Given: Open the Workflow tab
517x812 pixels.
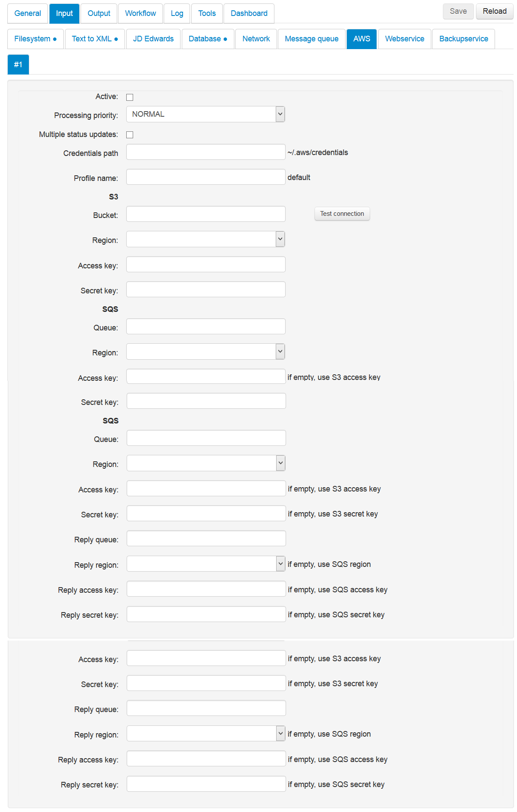Looking at the screenshot, I should pos(140,13).
